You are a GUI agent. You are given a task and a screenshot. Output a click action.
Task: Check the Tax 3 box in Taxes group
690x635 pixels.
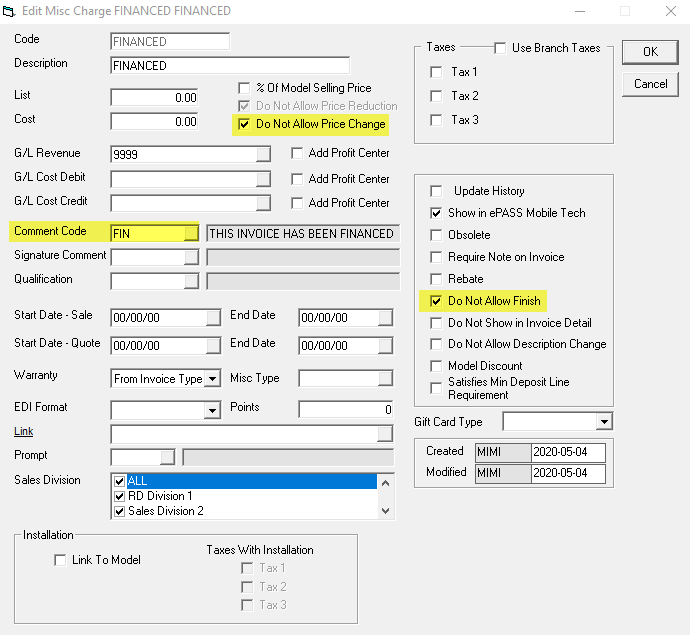[x=436, y=120]
